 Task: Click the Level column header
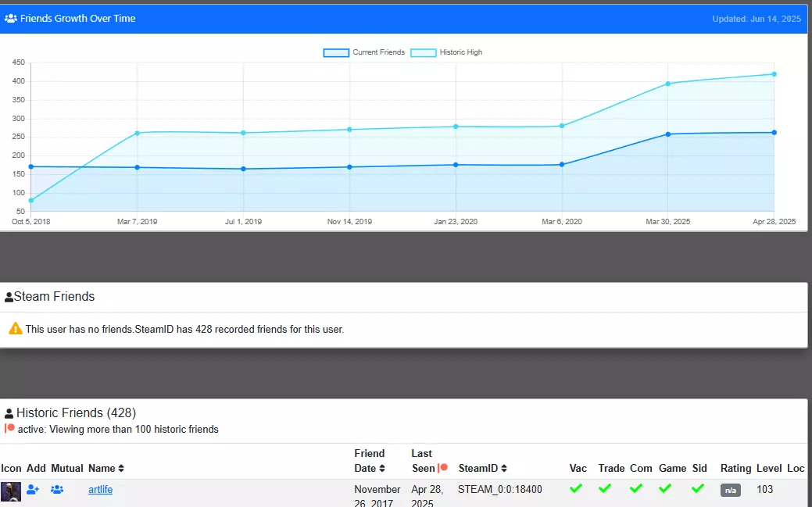click(769, 468)
